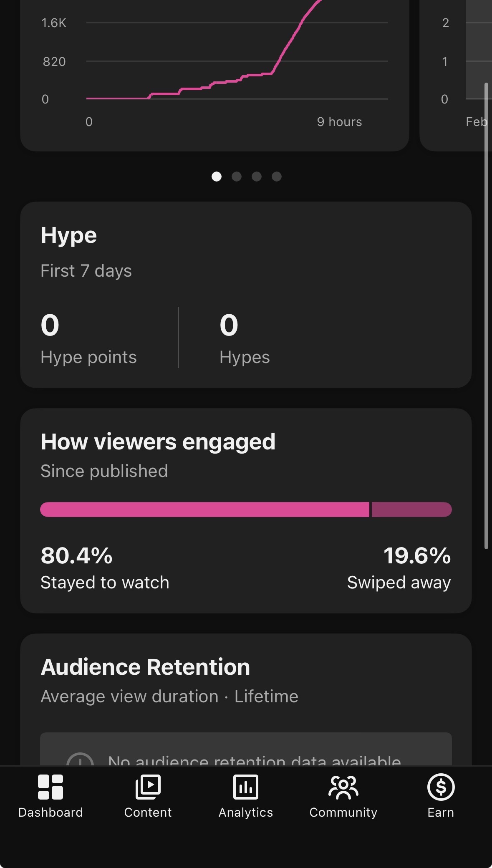Select the Analytics bar chart icon

pos(246,787)
